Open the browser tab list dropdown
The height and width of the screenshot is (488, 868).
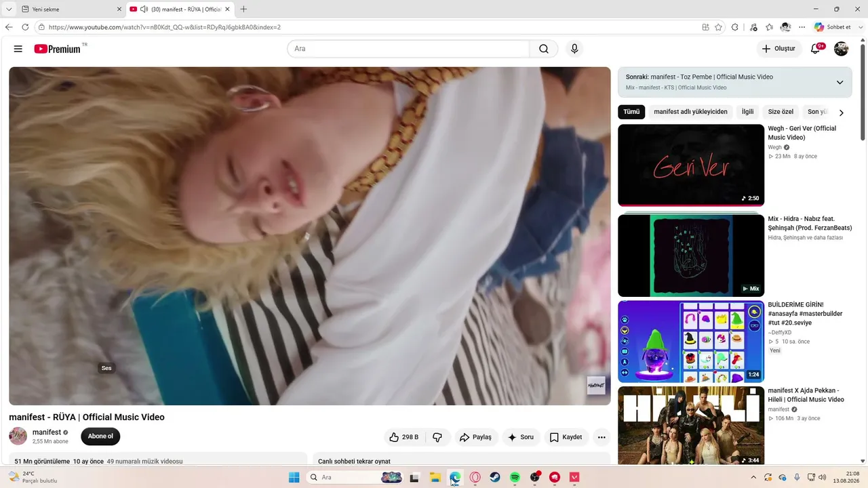pyautogui.click(x=9, y=9)
